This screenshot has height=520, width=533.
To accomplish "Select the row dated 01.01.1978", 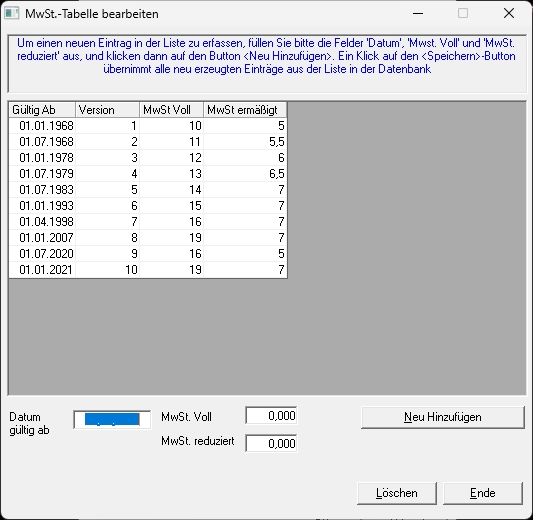I will tap(148, 158).
